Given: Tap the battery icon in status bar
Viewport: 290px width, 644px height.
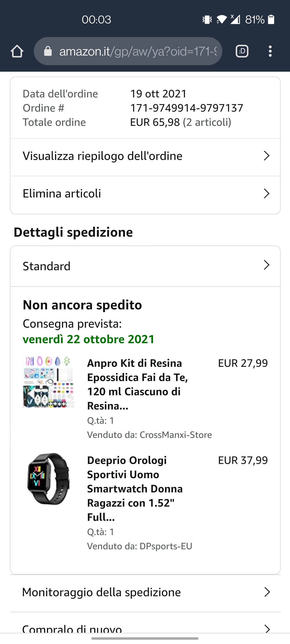Looking at the screenshot, I should point(271,20).
